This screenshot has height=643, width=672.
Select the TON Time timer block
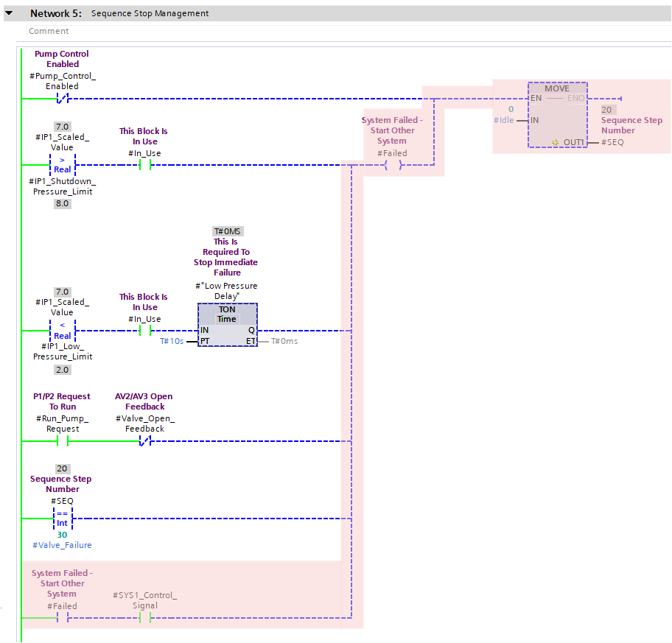[x=227, y=324]
